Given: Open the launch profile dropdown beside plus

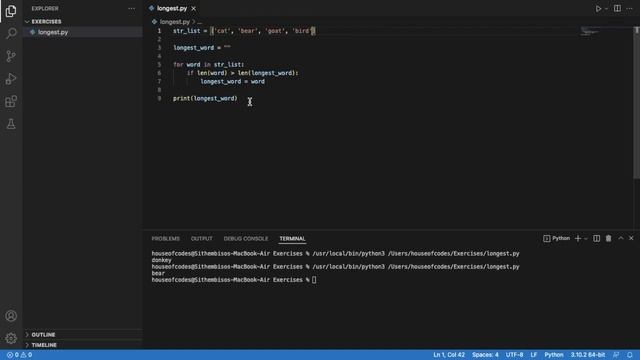Looking at the screenshot, I should pyautogui.click(x=586, y=238).
